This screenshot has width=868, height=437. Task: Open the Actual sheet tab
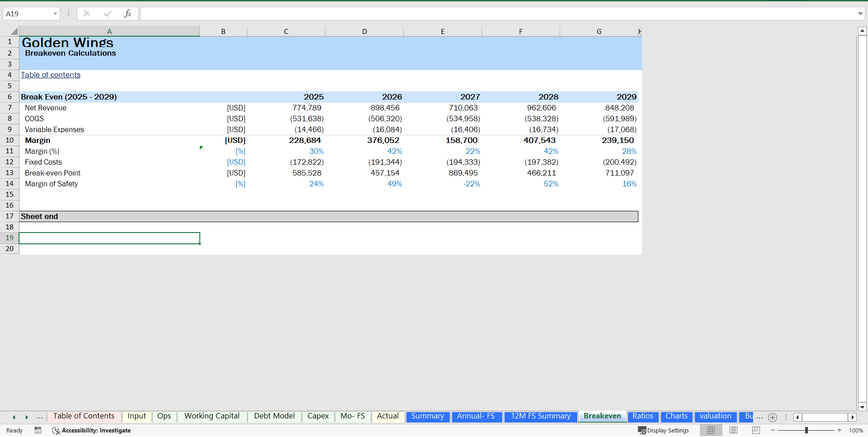388,416
